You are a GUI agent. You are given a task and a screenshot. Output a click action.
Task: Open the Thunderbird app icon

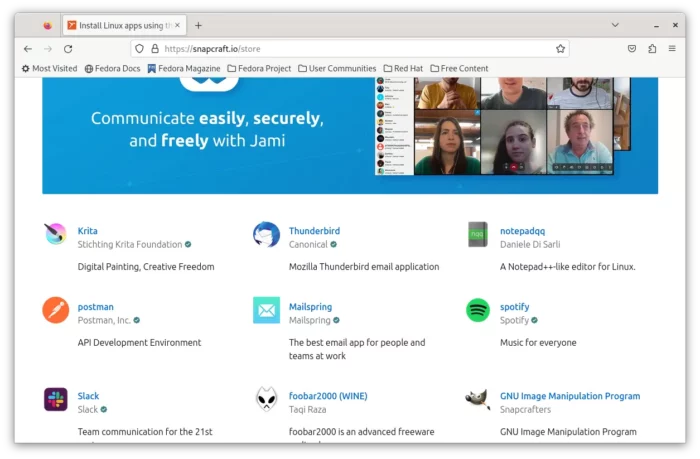267,234
